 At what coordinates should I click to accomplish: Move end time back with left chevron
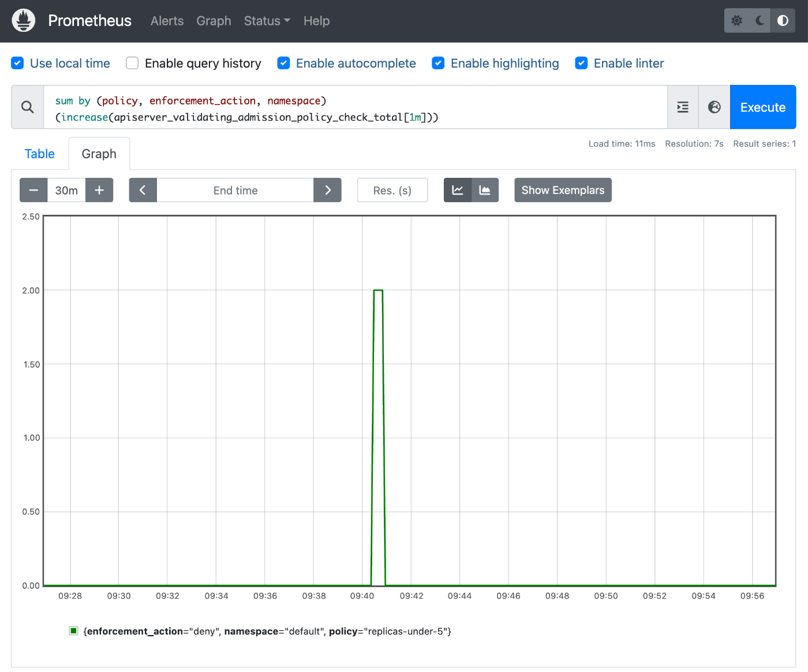(143, 190)
